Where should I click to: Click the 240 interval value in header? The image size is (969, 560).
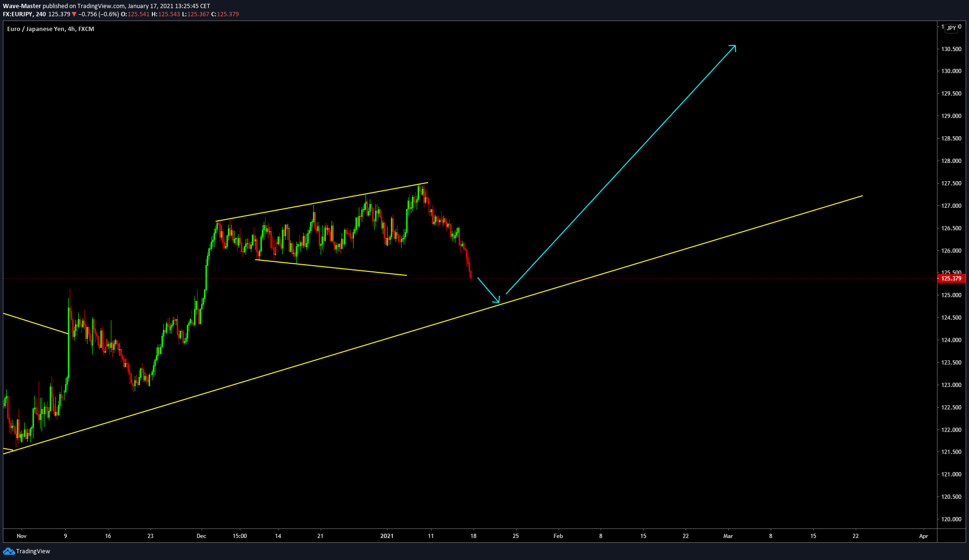click(41, 14)
